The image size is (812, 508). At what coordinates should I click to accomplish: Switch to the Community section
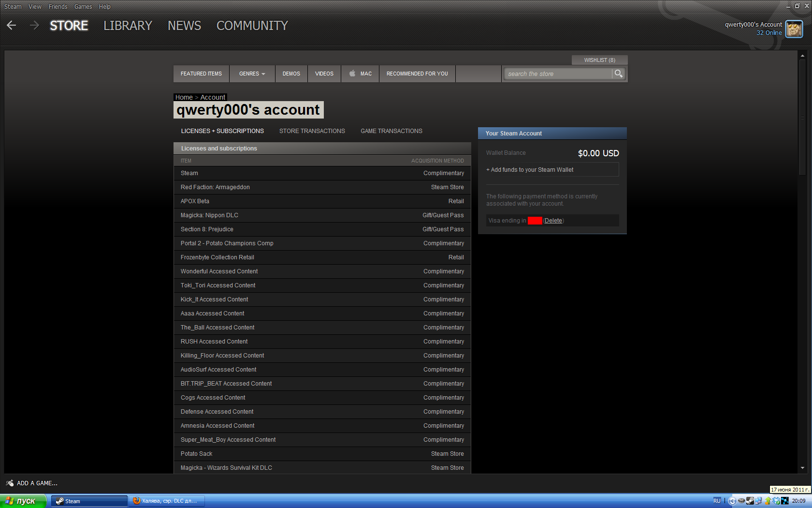tap(252, 25)
